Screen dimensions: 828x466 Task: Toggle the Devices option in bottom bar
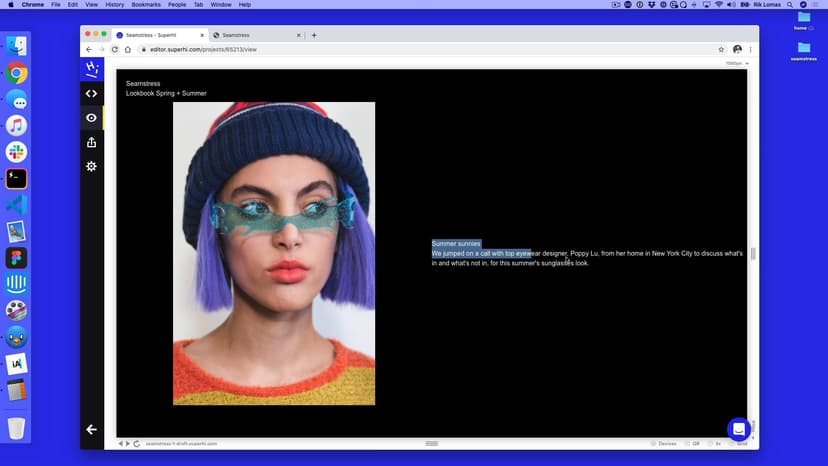(664, 443)
